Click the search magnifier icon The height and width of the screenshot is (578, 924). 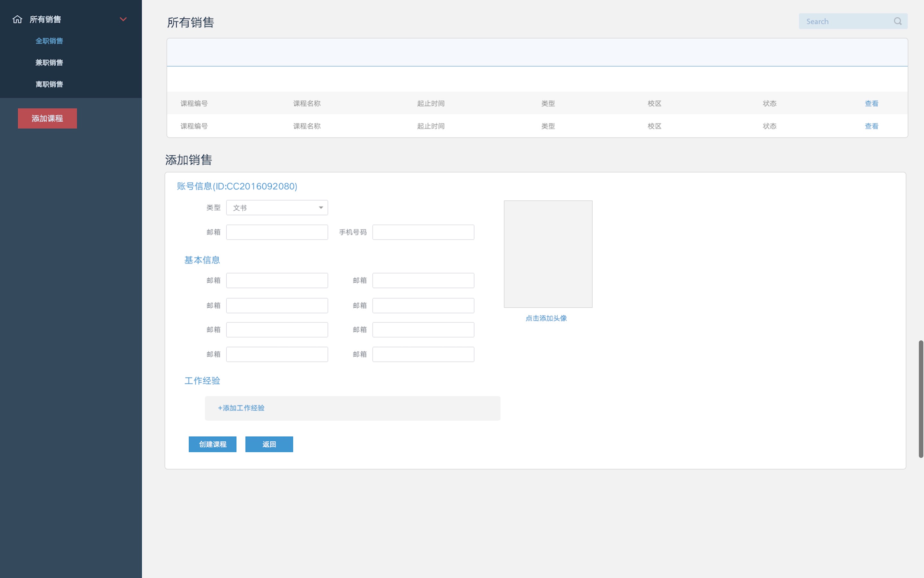897,22
